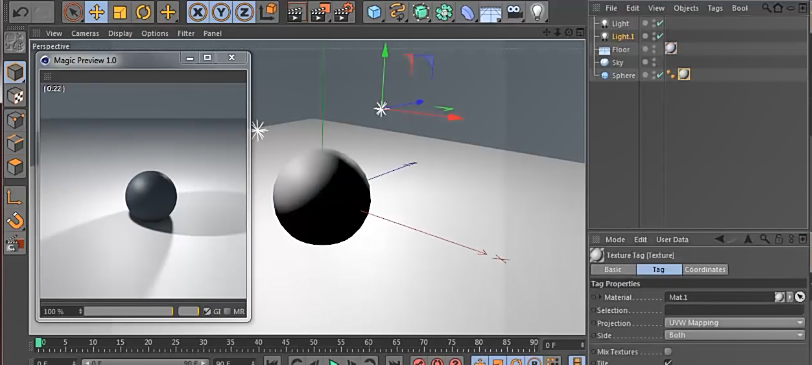The image size is (812, 365).
Task: Enable the Mix Textures checkbox
Action: tap(668, 352)
